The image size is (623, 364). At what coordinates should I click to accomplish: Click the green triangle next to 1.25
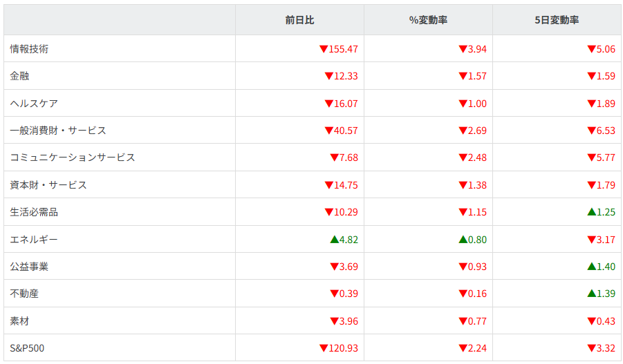coord(591,212)
